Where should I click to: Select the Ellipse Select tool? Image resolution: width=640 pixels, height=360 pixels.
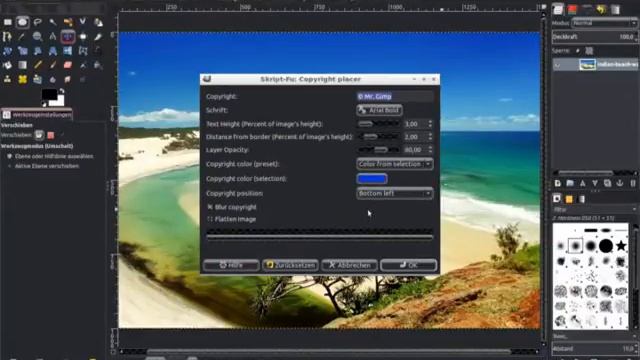pos(22,22)
